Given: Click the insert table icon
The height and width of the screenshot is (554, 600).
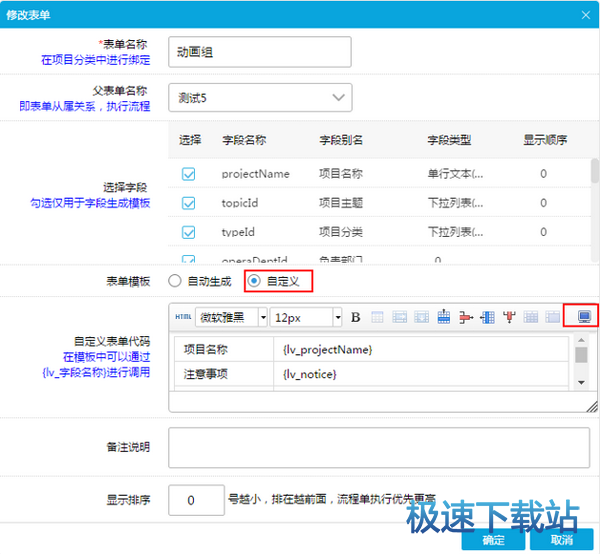Looking at the screenshot, I should tap(377, 317).
